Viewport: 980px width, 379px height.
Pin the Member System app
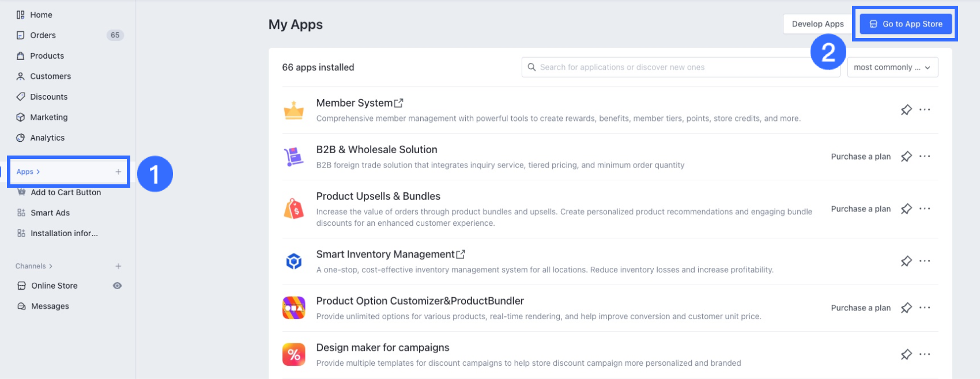click(x=906, y=110)
